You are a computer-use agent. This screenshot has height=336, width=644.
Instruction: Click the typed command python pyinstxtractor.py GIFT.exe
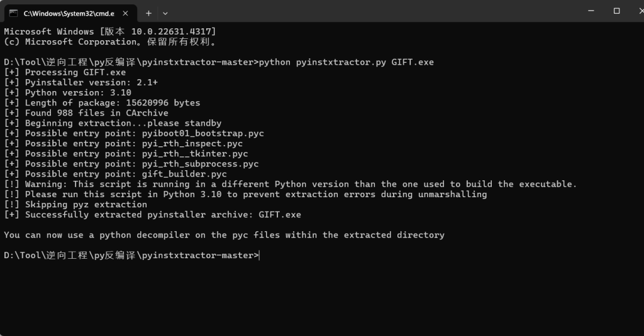pyautogui.click(x=347, y=62)
